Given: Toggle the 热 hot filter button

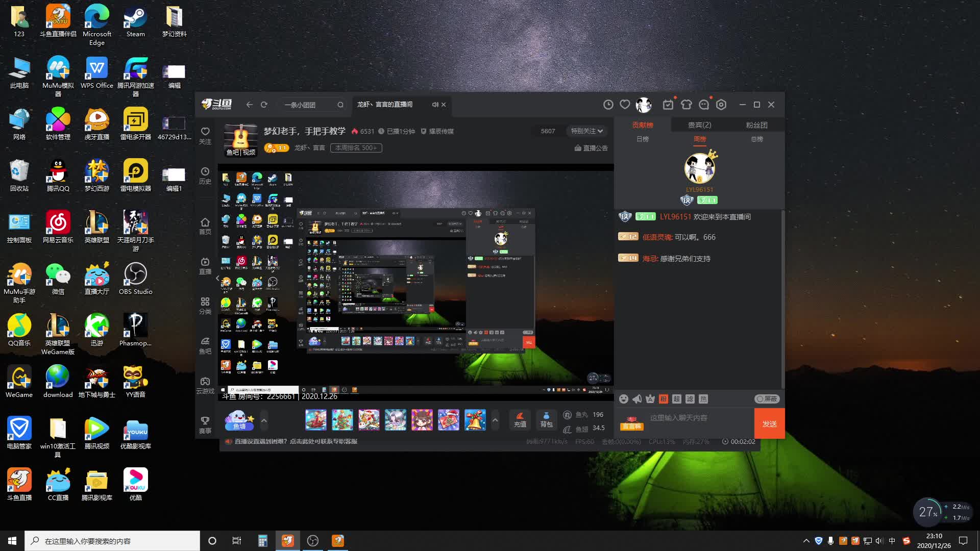Looking at the screenshot, I should 703,399.
